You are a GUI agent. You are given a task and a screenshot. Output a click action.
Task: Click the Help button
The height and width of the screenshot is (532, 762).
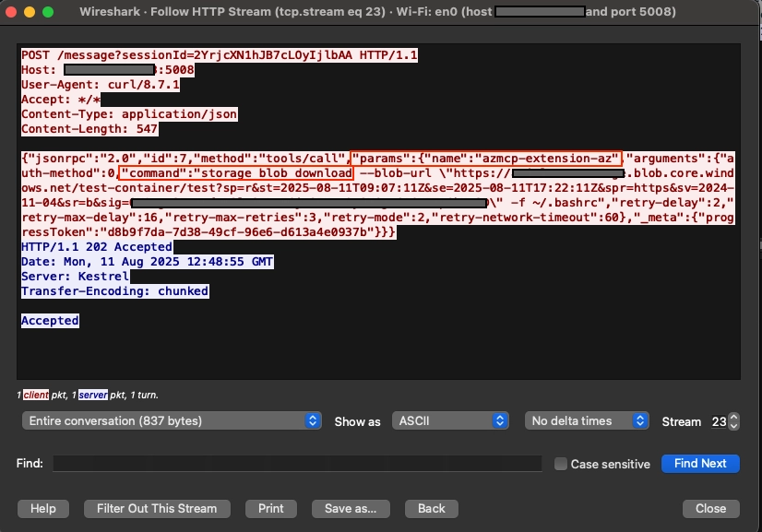click(x=43, y=509)
